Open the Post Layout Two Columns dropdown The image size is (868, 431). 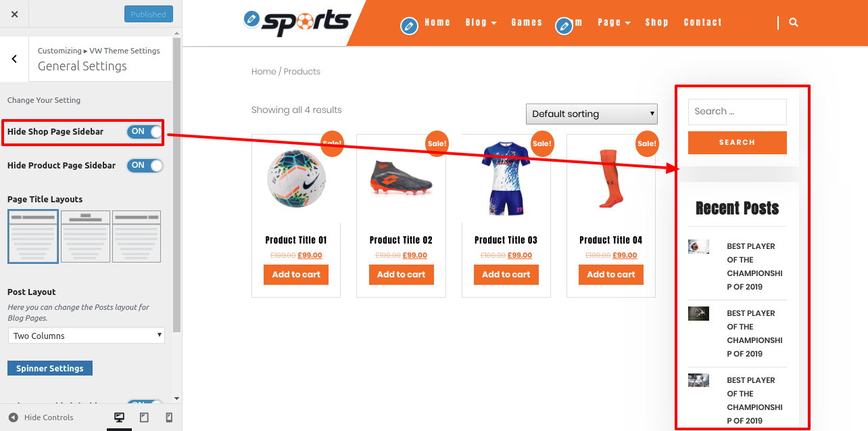86,336
